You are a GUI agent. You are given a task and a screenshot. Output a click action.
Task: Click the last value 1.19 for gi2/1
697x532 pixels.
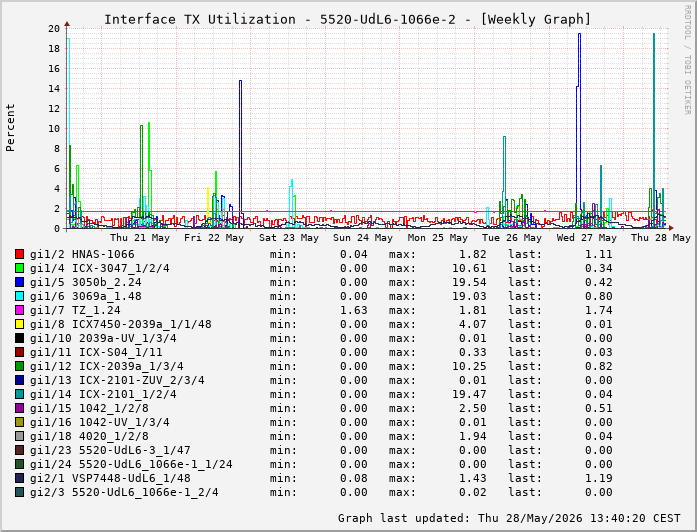coord(599,478)
